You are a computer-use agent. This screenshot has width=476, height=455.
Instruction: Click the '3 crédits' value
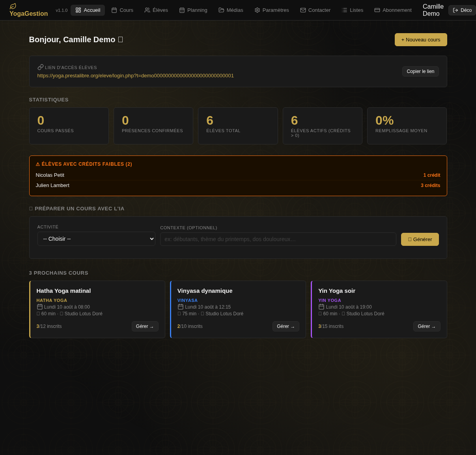(x=431, y=185)
